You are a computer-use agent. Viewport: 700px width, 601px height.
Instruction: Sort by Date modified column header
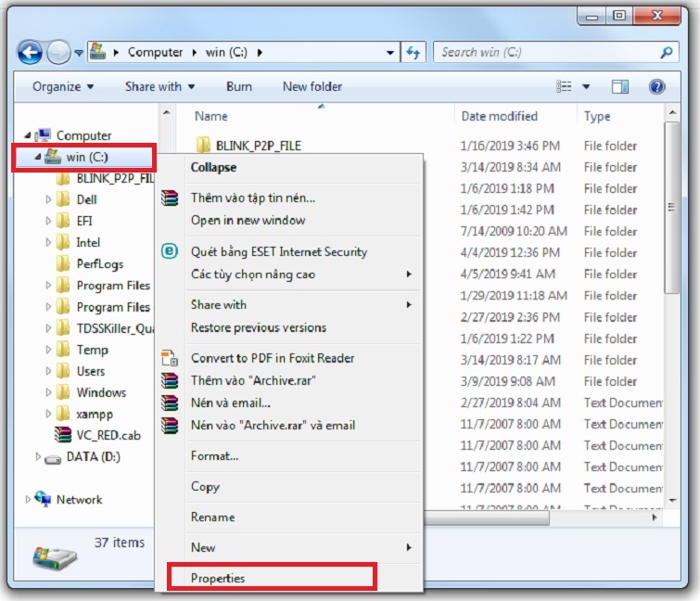coord(499,116)
